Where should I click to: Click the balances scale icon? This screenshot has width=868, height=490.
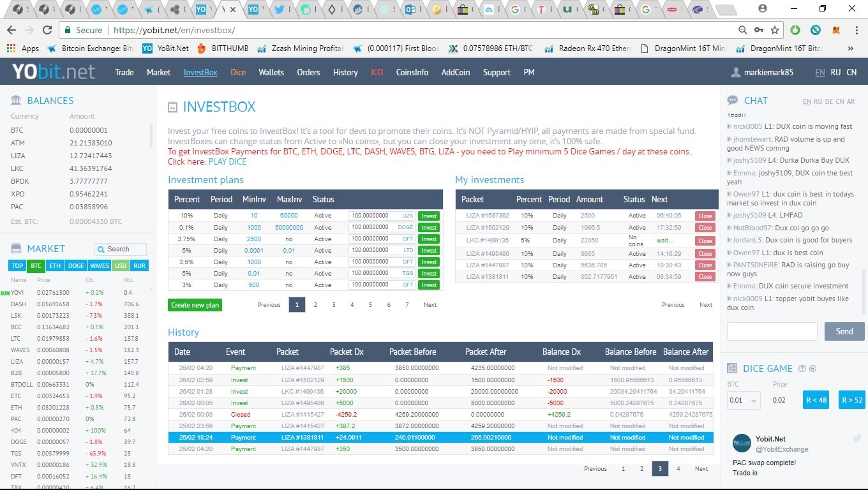point(16,101)
